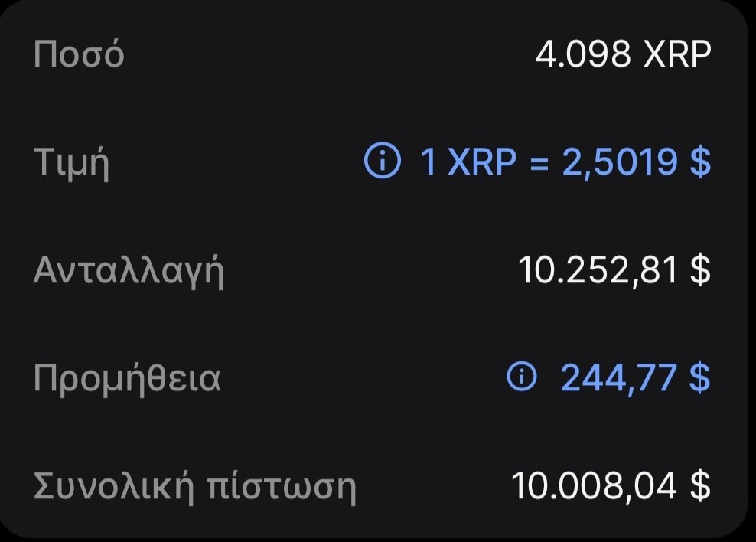Screen dimensions: 756x542
Task: Tap the equals sign in the XRP rate
Action: coord(539,162)
